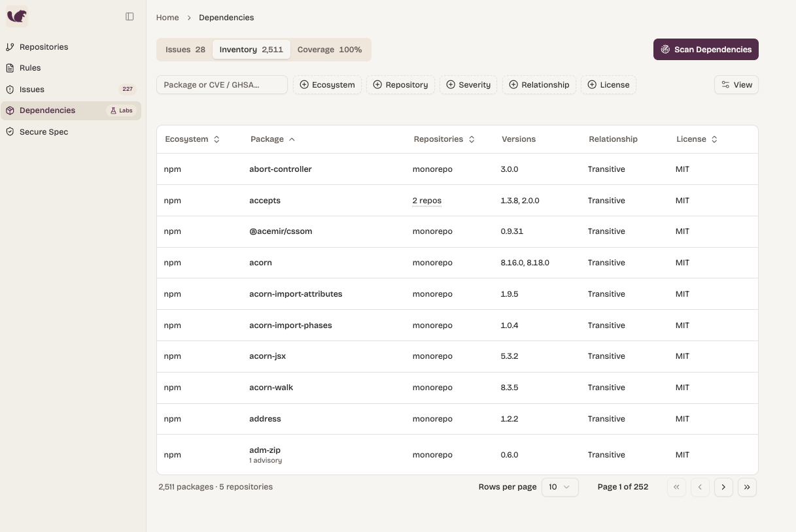
Task: Click the Page 1 of 252 text
Action: point(623,487)
